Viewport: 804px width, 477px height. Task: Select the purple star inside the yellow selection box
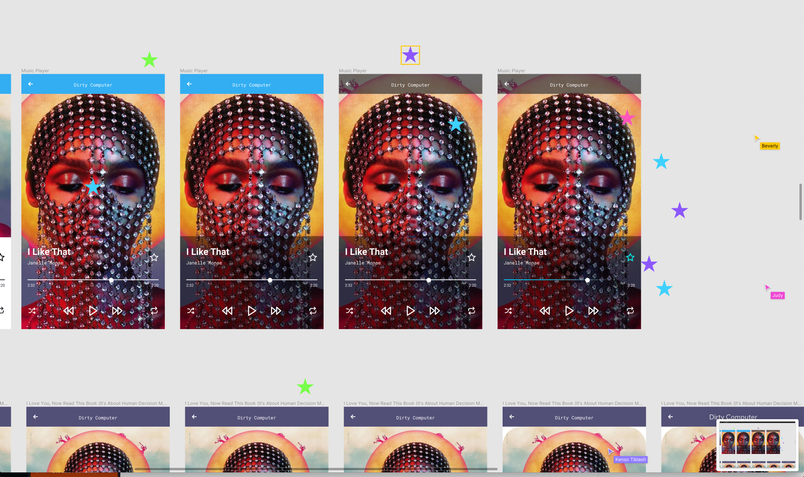click(410, 55)
